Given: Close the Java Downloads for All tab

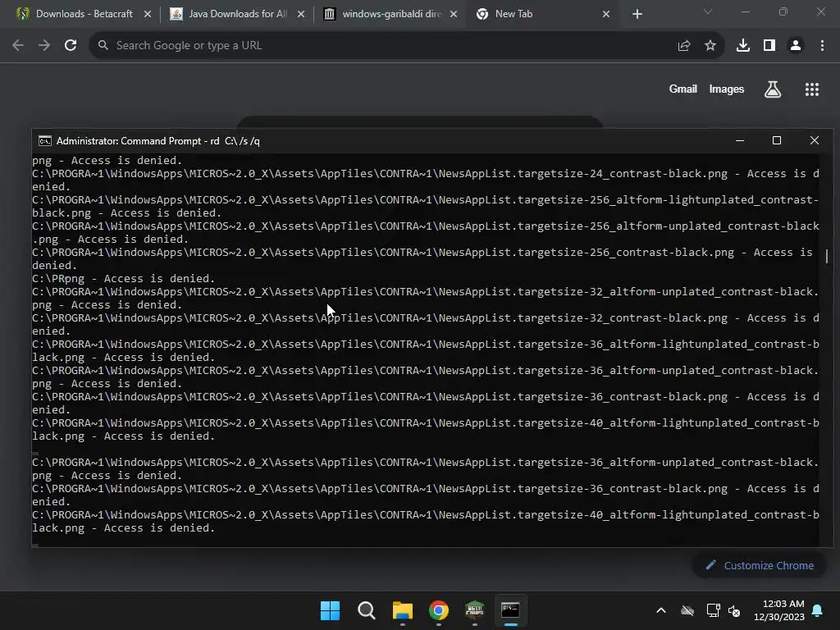Looking at the screenshot, I should 300,14.
